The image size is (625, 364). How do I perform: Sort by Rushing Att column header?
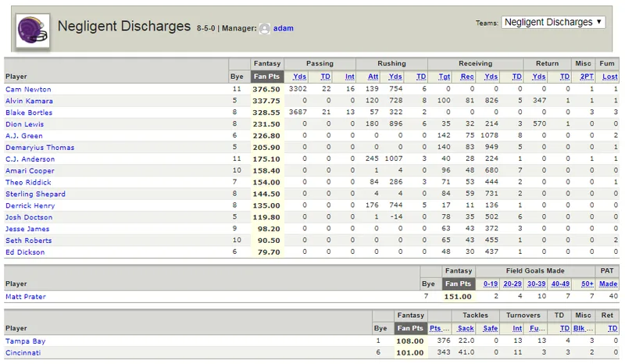(x=373, y=77)
